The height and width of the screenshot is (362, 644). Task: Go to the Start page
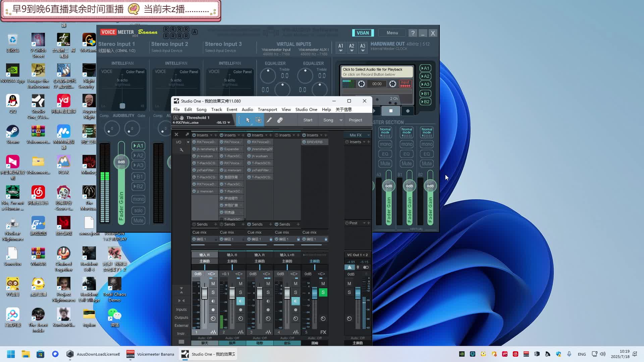click(x=308, y=120)
